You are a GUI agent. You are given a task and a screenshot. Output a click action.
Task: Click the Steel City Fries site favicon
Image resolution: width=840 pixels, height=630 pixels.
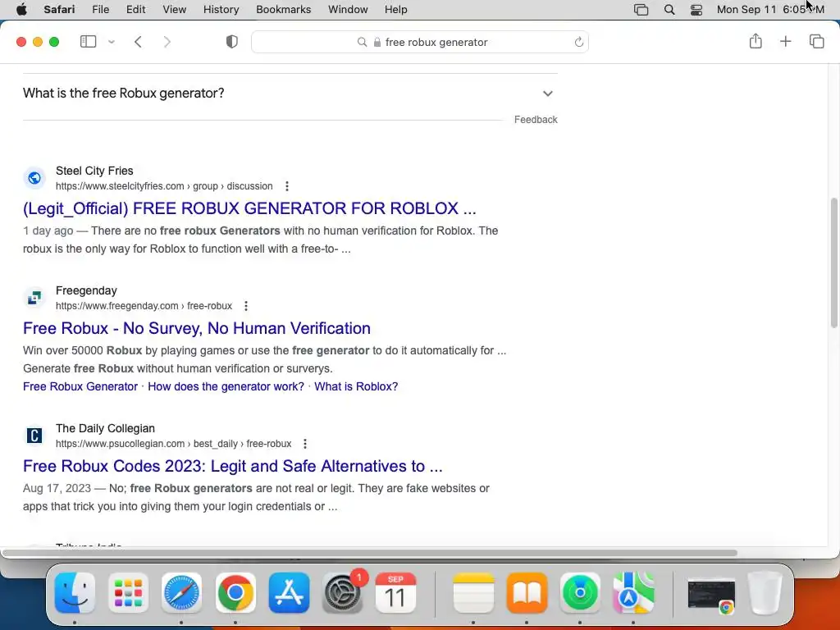tap(34, 178)
